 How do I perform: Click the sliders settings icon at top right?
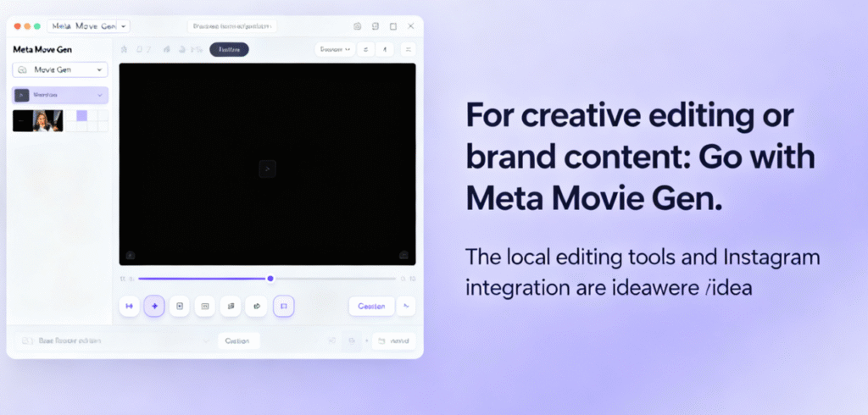pyautogui.click(x=408, y=49)
